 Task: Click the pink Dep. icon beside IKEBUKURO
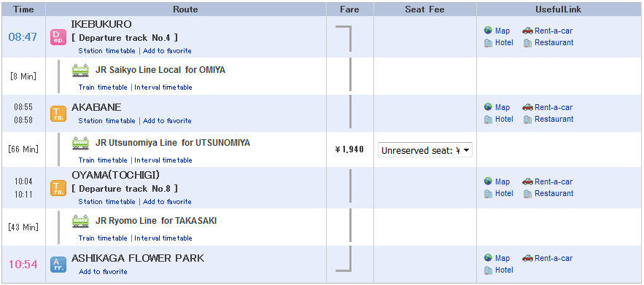[x=58, y=37]
